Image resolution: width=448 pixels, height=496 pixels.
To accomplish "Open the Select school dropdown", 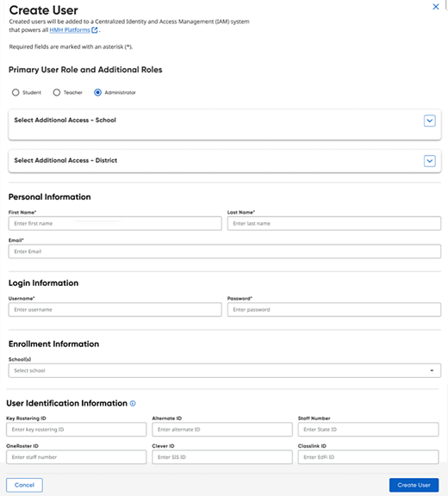I will [225, 370].
